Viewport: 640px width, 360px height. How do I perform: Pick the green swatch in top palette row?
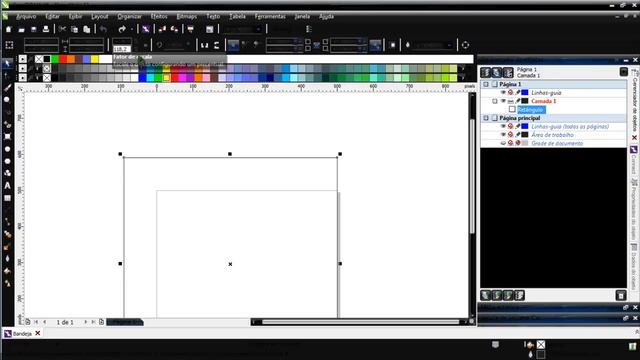(x=55, y=60)
